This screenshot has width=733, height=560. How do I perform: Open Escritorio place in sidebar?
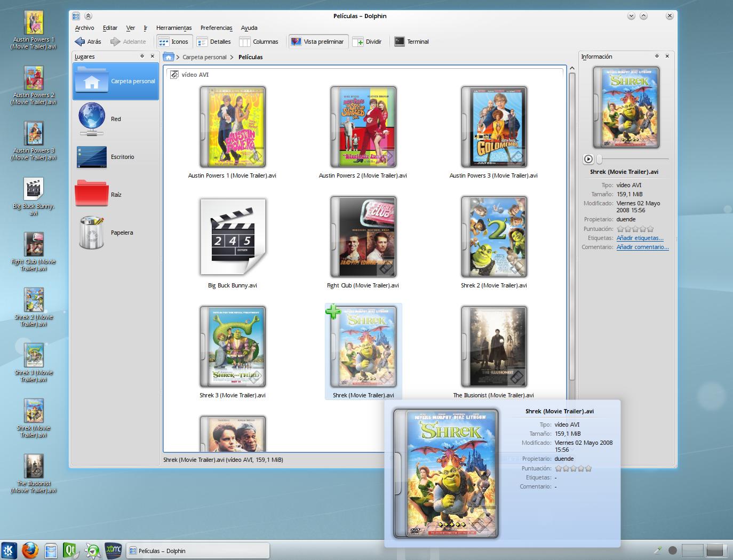tap(116, 157)
